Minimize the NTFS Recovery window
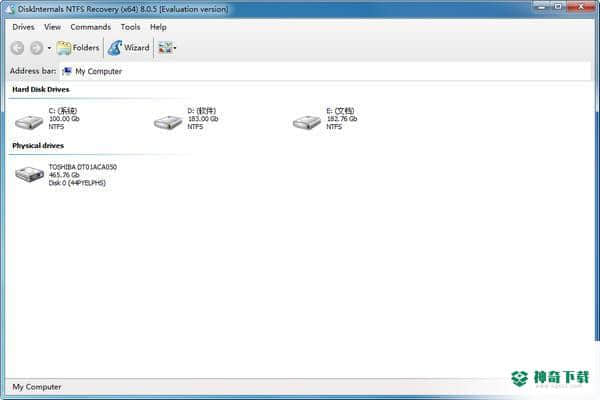 pos(541,6)
